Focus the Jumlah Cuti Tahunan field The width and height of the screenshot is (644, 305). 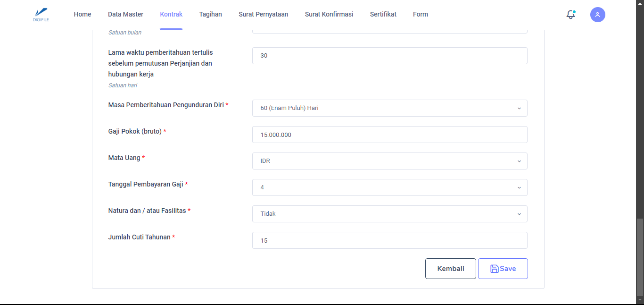[x=389, y=240]
